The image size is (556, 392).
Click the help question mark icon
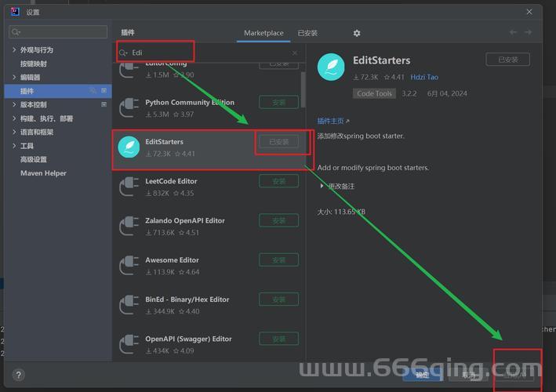point(19,375)
